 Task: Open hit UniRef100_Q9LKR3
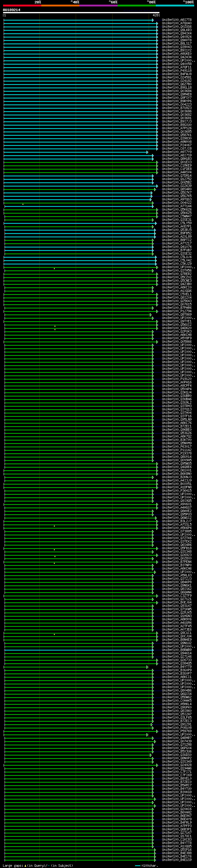point(177,30)
